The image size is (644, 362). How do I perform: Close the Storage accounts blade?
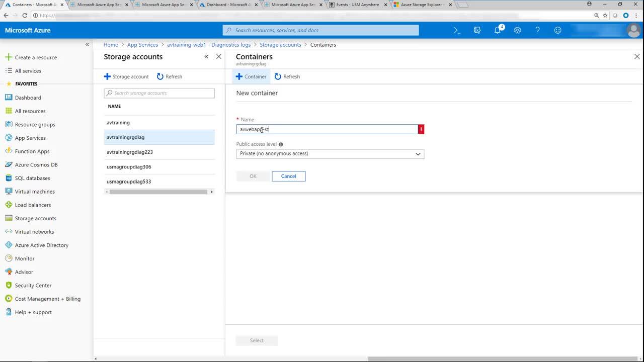pyautogui.click(x=219, y=57)
